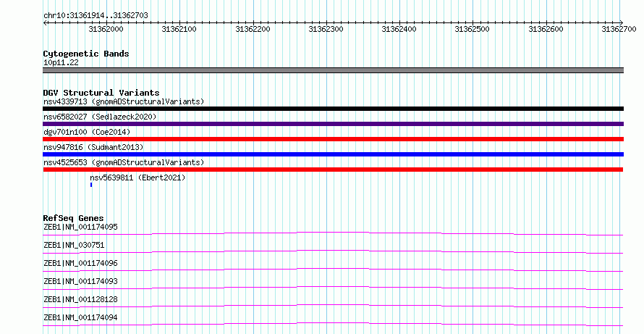Open ZEB1|NM_001128128 transcript label
The image size is (644, 334).
tap(80, 299)
